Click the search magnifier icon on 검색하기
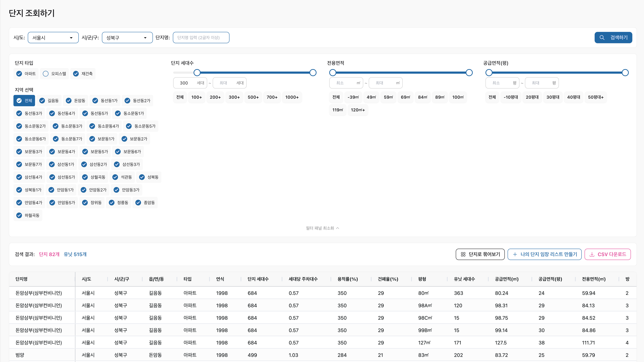This screenshot has height=362, width=644. [602, 38]
